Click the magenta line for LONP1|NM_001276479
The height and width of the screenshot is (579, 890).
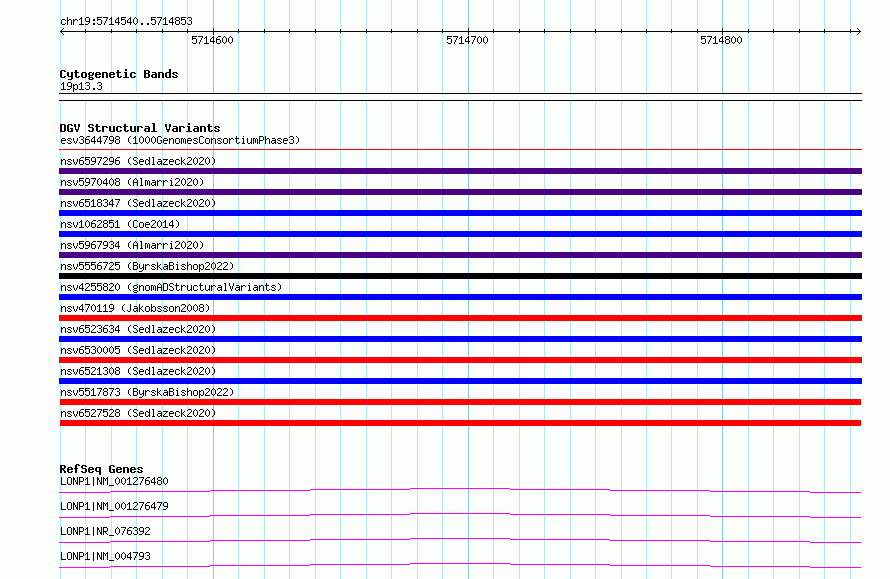(x=460, y=515)
